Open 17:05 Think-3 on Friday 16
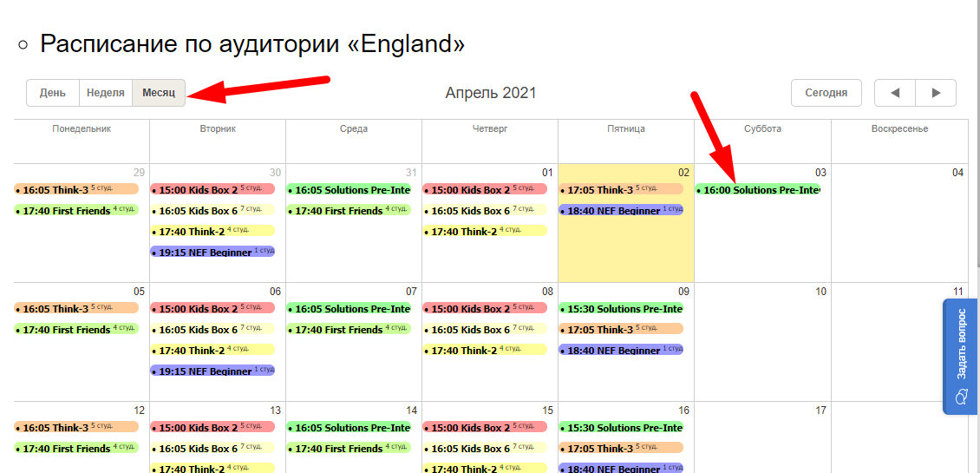The width and height of the screenshot is (980, 473). click(621, 448)
